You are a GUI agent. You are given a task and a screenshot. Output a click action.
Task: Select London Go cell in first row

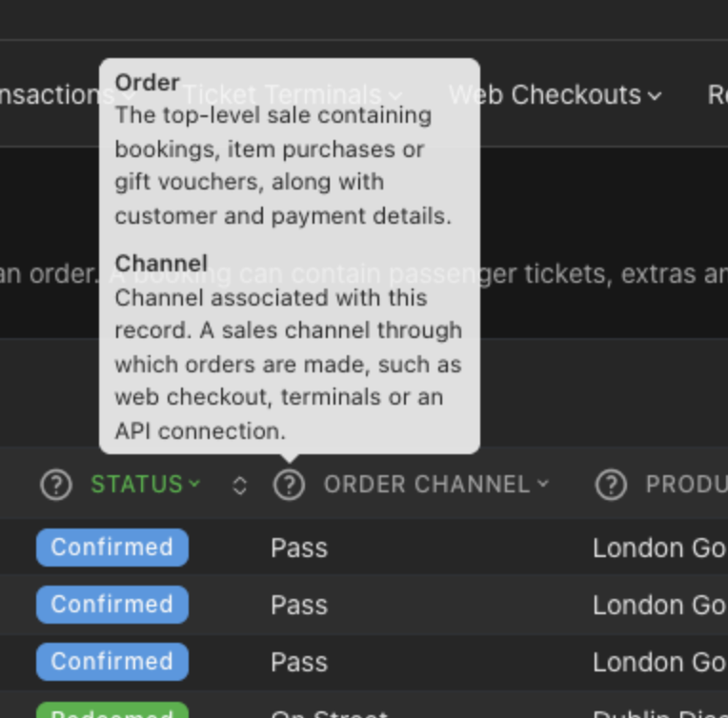[659, 548]
